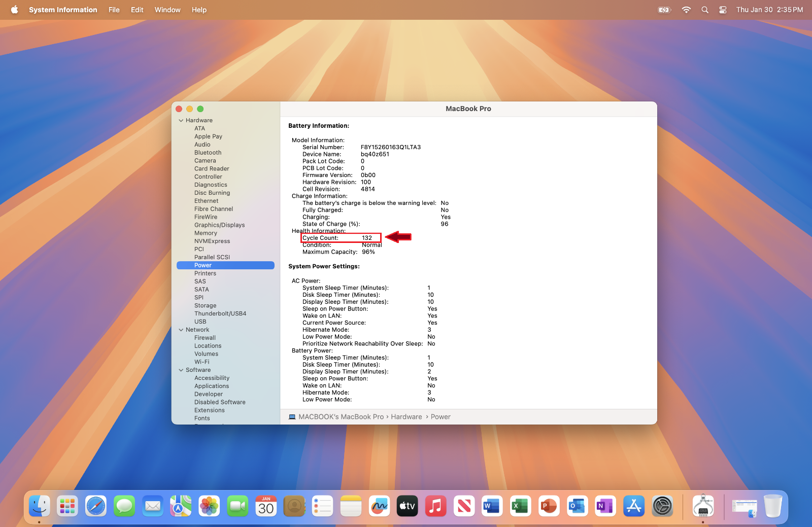812x527 pixels.
Task: Click System Information chip icon in Dock
Action: [x=703, y=506]
